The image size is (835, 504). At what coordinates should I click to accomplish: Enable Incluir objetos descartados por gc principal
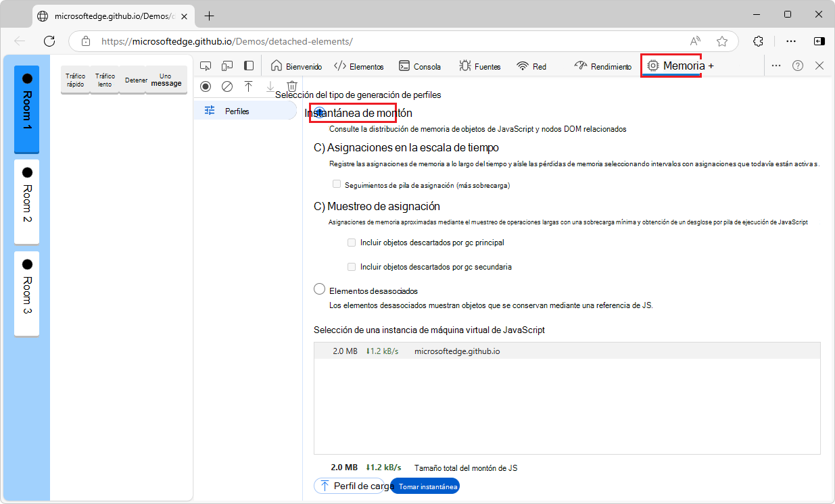click(x=352, y=243)
